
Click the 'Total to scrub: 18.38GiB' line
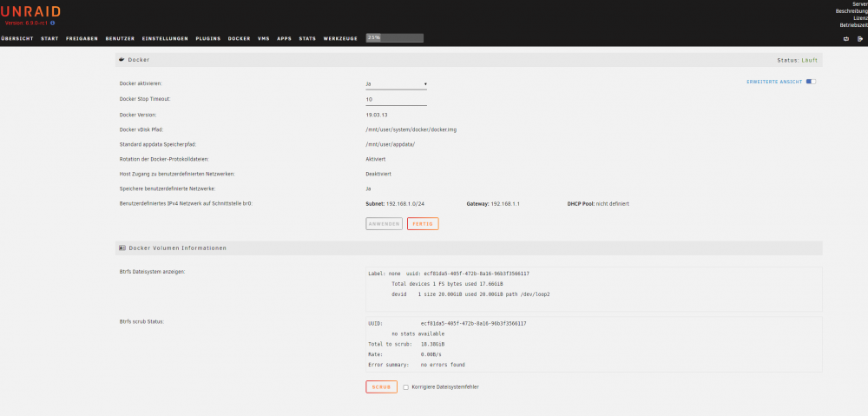coord(406,344)
